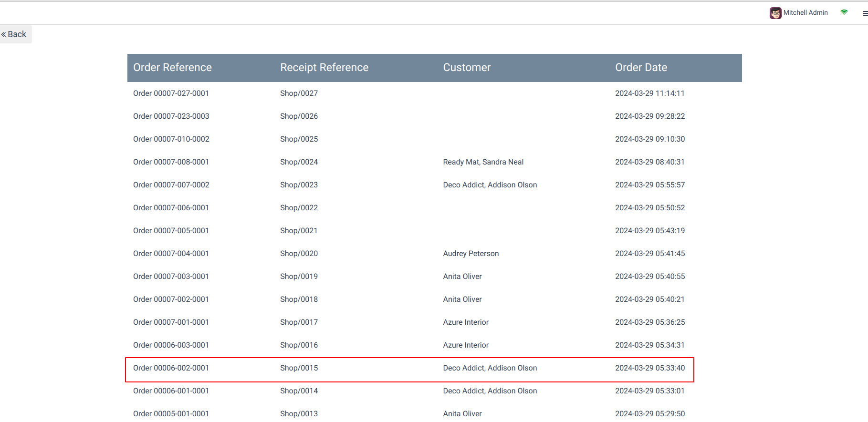Click the Receipt Reference column header
868x422 pixels.
click(324, 68)
